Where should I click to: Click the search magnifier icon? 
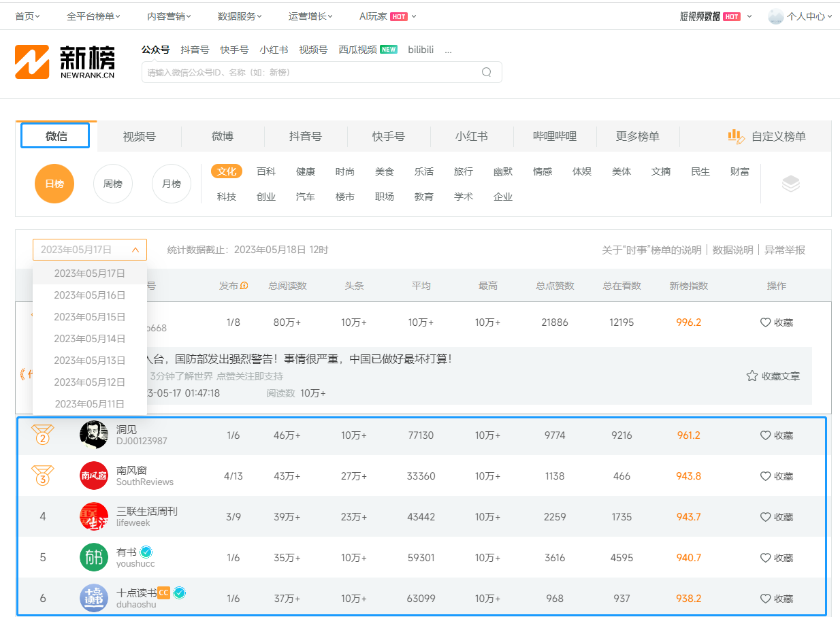pos(486,72)
